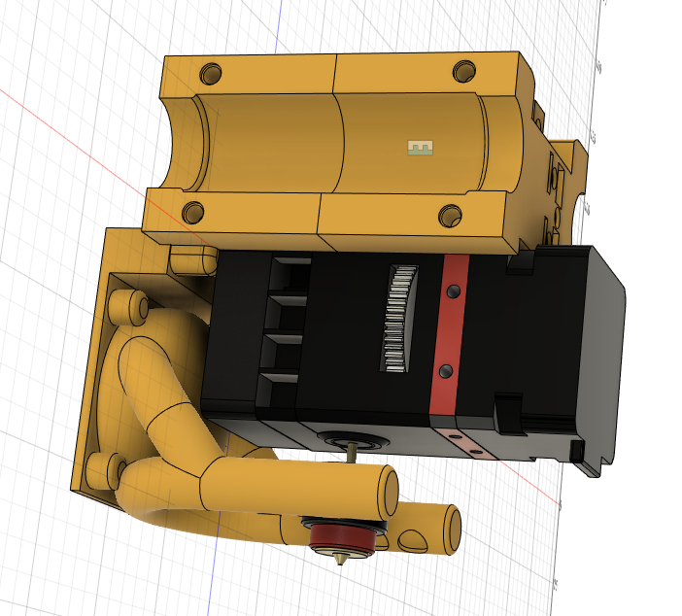Select the lower-left screw hole on the clamp
The image size is (682, 616).
(x=193, y=212)
